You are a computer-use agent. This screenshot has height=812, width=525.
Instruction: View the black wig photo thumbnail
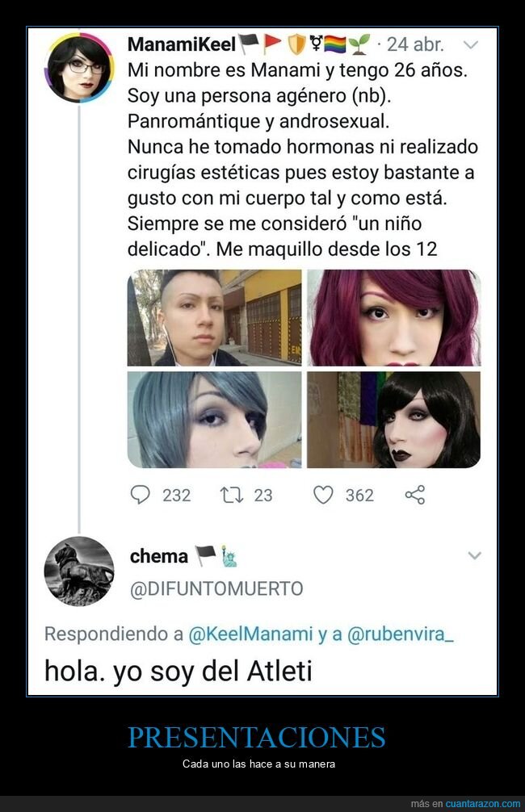pos(393,420)
